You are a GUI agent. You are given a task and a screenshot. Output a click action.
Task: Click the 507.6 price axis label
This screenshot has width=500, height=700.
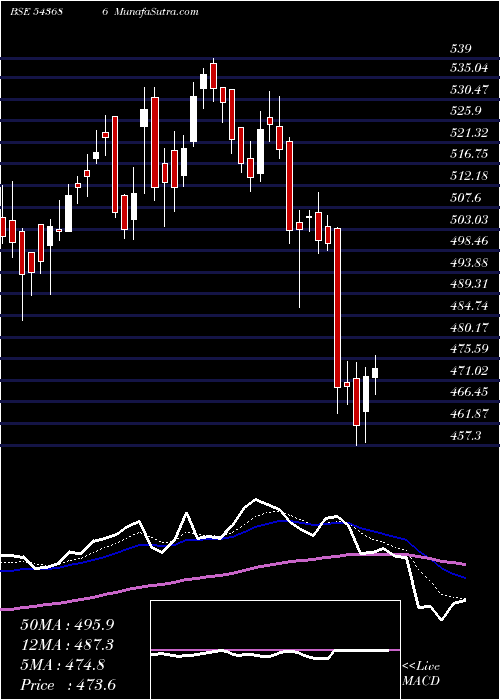[x=467, y=197]
